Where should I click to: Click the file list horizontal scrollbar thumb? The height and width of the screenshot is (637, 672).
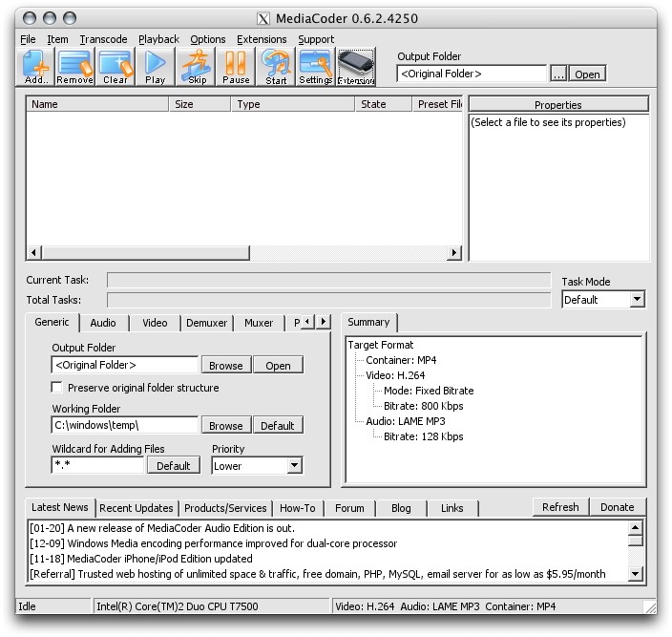[146, 252]
